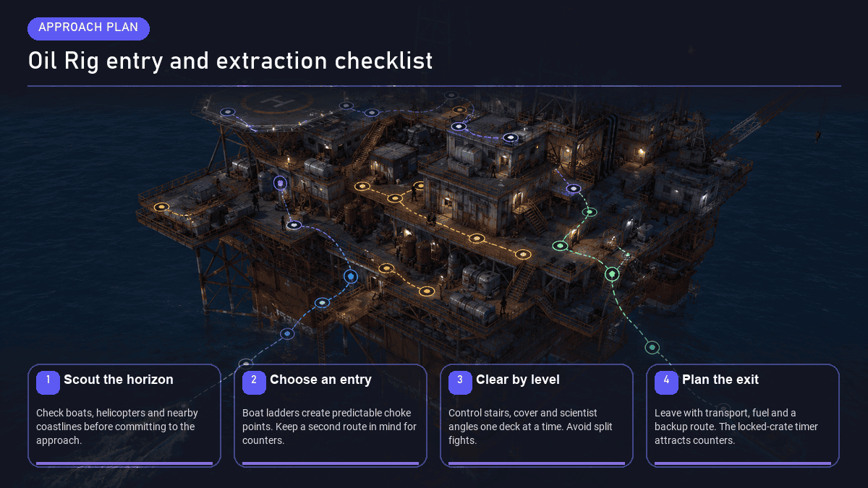Open the Clear by level heading
Viewport: 868px width, 488px height.
(518, 380)
